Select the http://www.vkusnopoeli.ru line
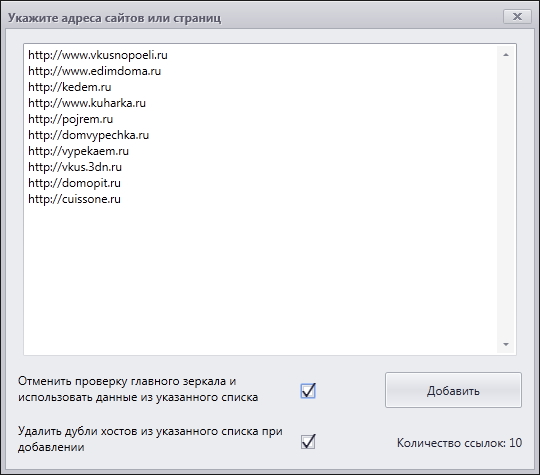This screenshot has width=540, height=475. [98, 55]
